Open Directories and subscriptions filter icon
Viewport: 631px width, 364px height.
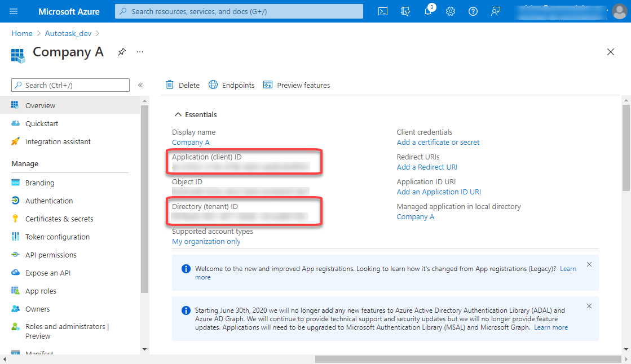click(x=405, y=11)
